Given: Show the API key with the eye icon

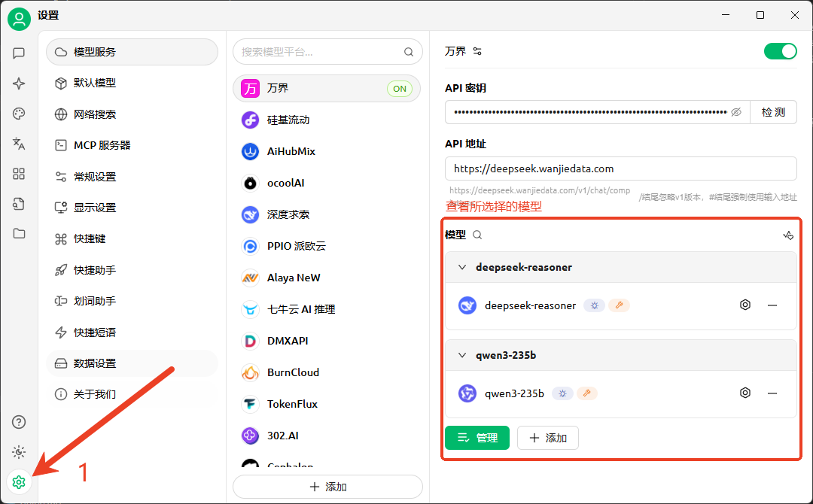Looking at the screenshot, I should pos(735,112).
